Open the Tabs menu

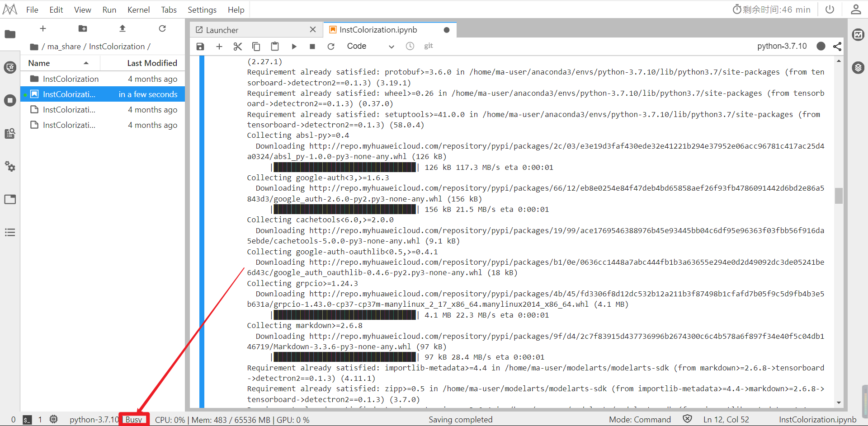click(169, 9)
